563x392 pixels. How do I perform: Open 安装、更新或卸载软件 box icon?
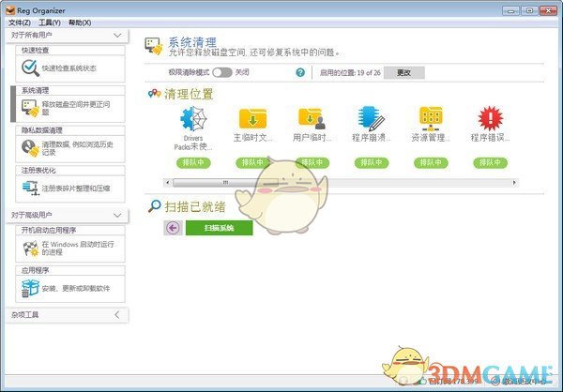point(30,288)
